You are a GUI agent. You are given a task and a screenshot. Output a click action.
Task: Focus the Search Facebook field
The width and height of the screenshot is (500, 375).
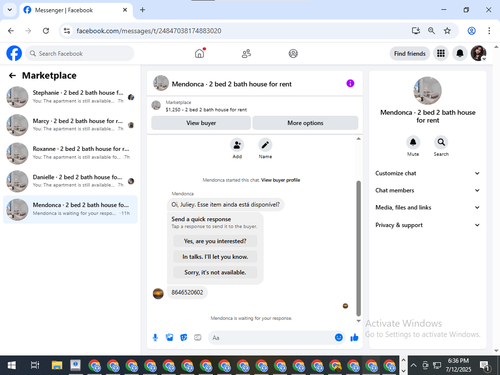pyautogui.click(x=80, y=53)
